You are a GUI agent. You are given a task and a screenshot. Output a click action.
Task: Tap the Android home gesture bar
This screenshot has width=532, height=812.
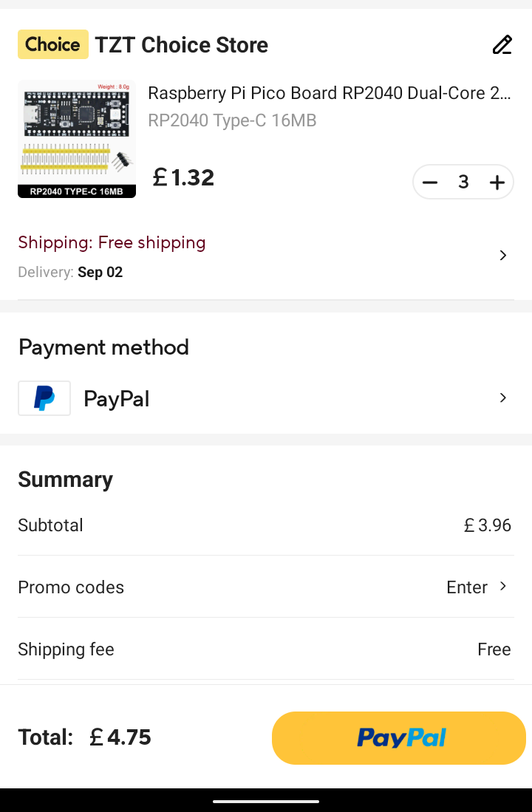pos(266,801)
